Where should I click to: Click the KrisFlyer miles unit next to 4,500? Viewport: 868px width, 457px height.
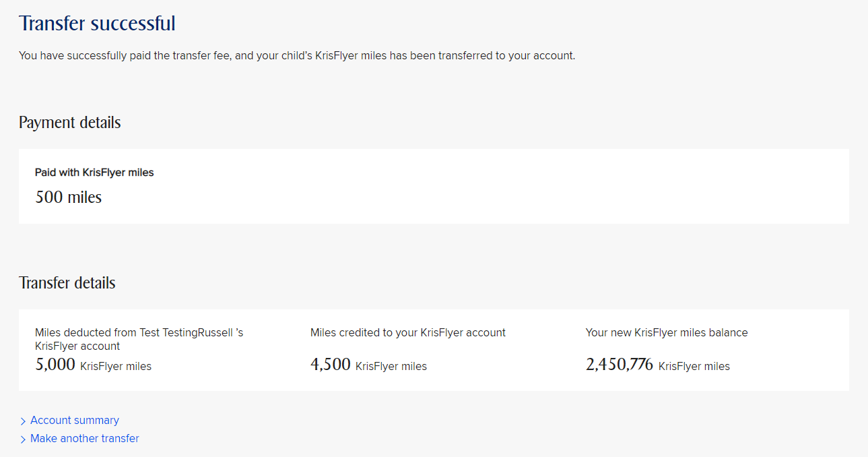[x=391, y=367]
